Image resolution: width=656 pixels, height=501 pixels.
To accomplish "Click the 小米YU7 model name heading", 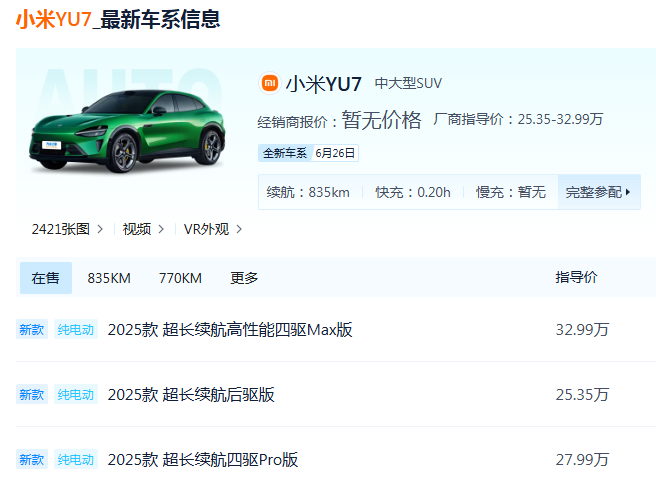I will (x=324, y=83).
